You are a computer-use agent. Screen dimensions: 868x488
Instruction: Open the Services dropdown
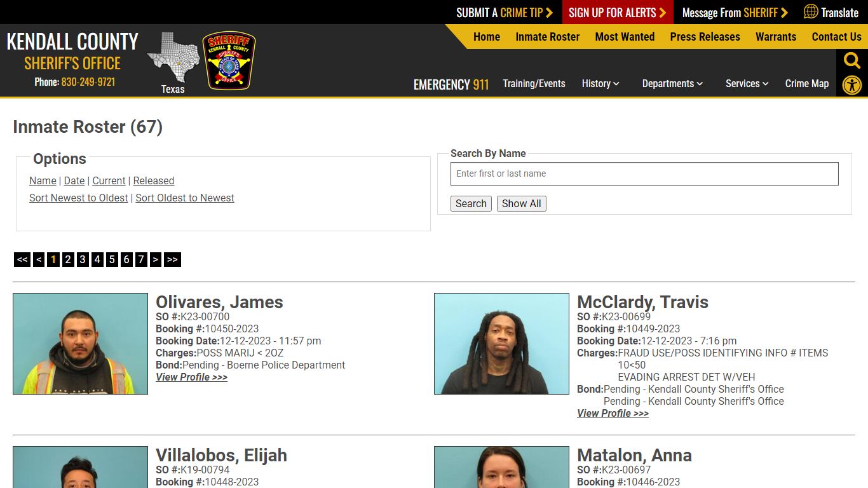(x=746, y=83)
